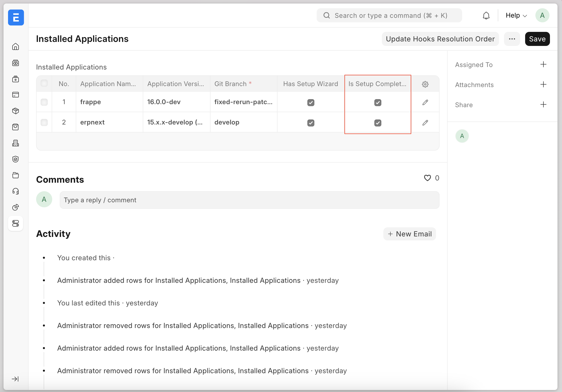Select the Stock box icon in sidebar
The image size is (562, 392).
click(x=16, y=111)
